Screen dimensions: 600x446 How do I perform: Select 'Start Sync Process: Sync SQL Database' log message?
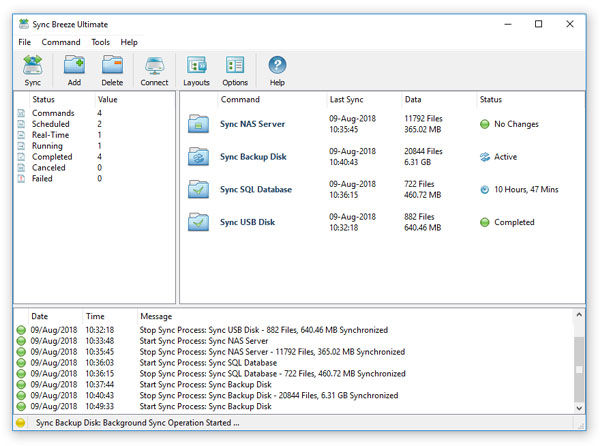coord(208,363)
